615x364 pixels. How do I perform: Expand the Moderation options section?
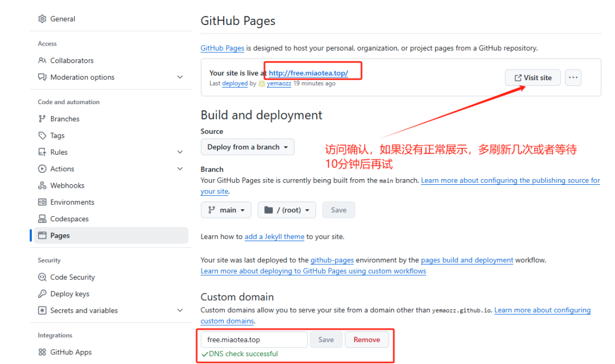[180, 77]
